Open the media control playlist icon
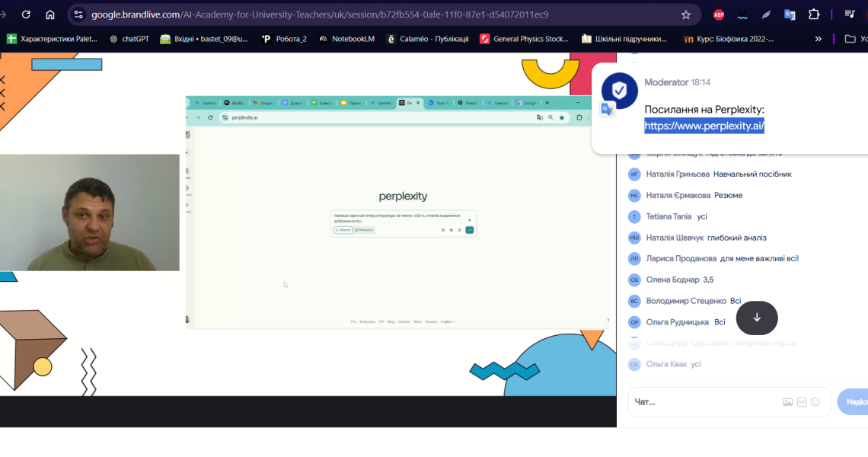The height and width of the screenshot is (457, 868). (850, 15)
